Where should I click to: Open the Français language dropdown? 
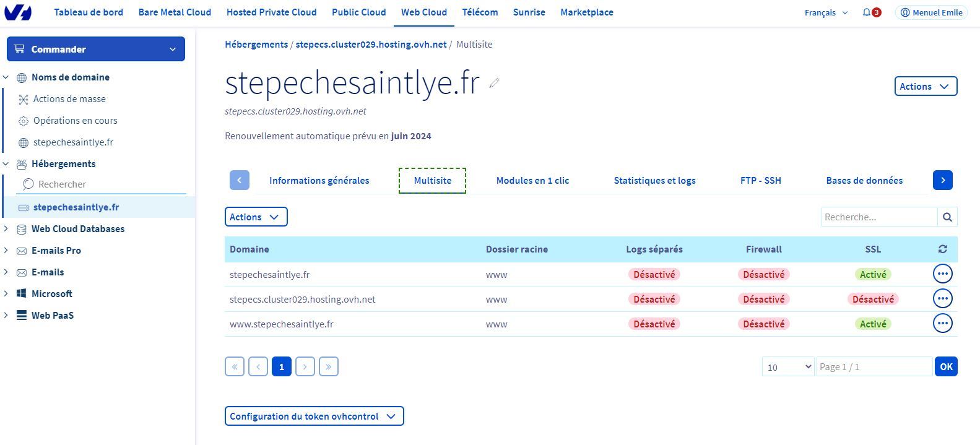826,12
